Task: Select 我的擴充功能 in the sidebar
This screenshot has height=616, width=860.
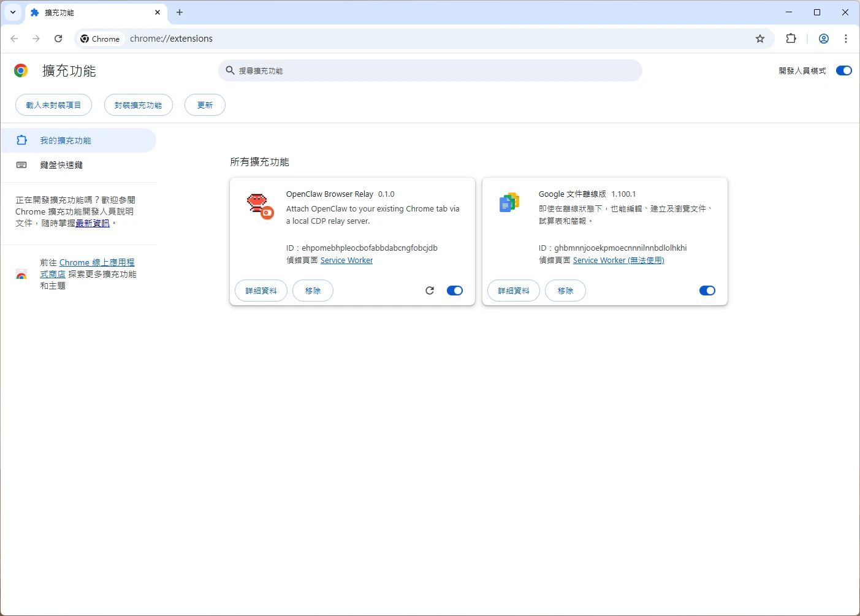Action: coord(66,140)
